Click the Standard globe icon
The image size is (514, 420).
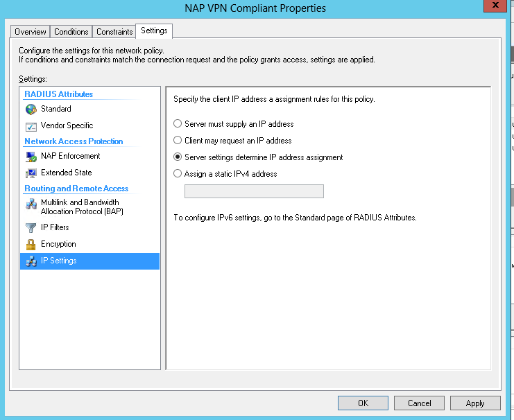pos(31,110)
